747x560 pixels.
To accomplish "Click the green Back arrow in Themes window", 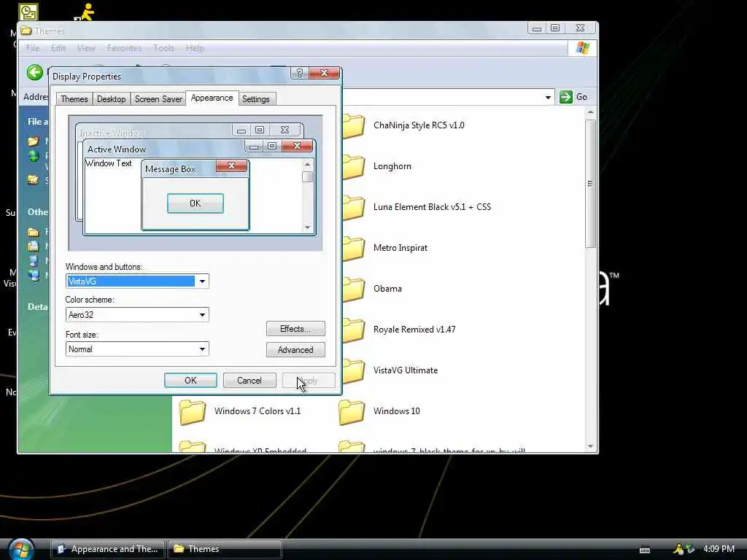I will [x=35, y=73].
